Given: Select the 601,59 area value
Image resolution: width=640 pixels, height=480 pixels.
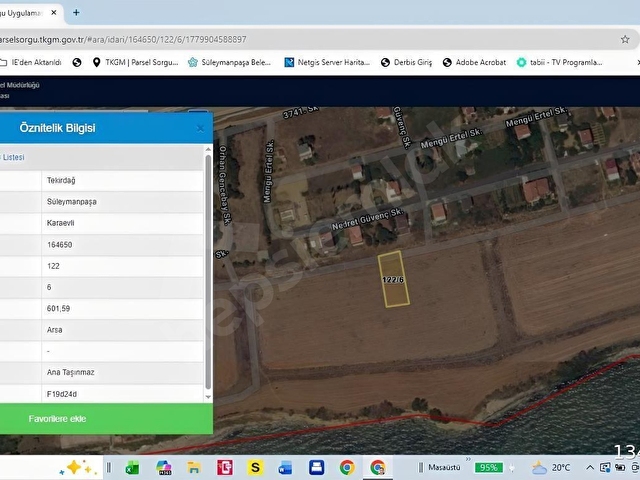Looking at the screenshot, I should click(x=122, y=309).
